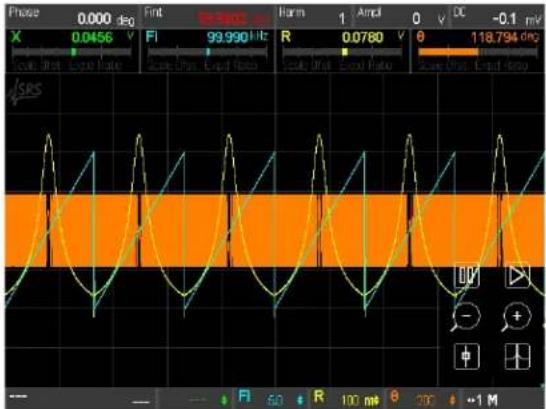Toggle the R trace label in bottom bar
546x409 pixels.
coord(319,397)
